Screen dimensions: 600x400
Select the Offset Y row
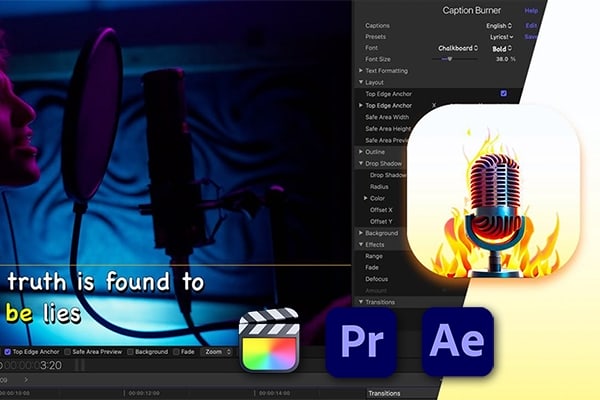[381, 221]
